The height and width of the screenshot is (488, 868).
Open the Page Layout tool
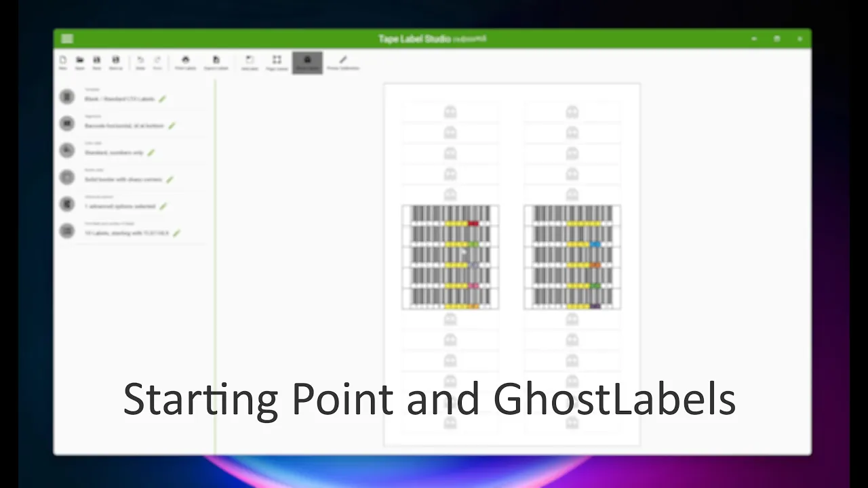tap(277, 62)
